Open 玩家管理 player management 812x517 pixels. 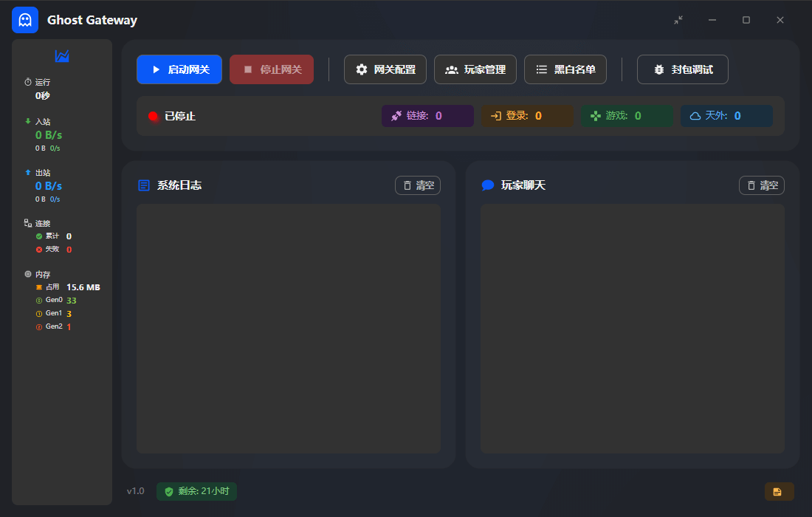475,69
